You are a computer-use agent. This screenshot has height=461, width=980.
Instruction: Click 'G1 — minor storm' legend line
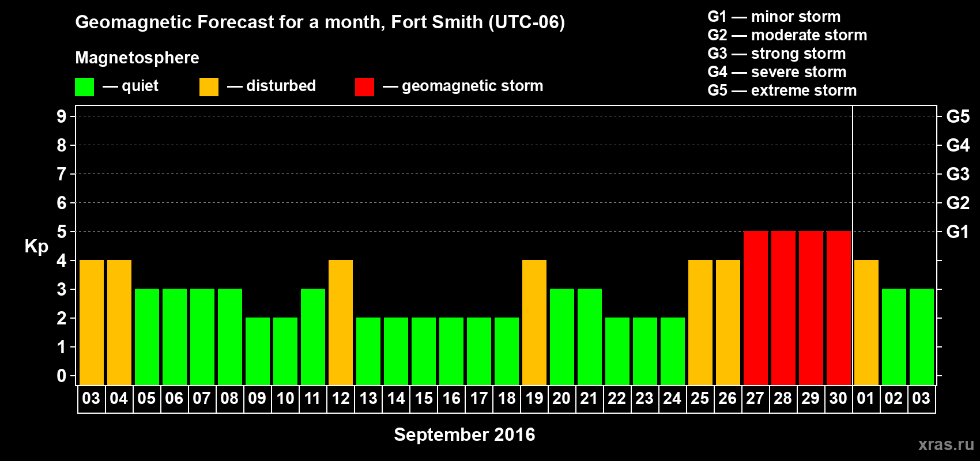point(774,17)
